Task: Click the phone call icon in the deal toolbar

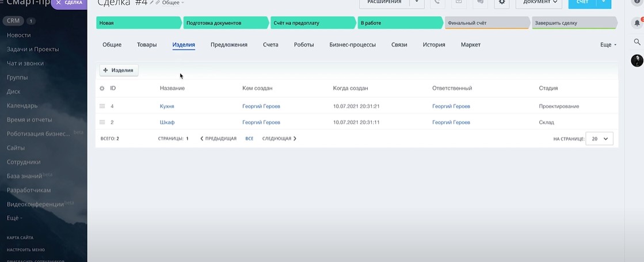Action: tap(437, 2)
